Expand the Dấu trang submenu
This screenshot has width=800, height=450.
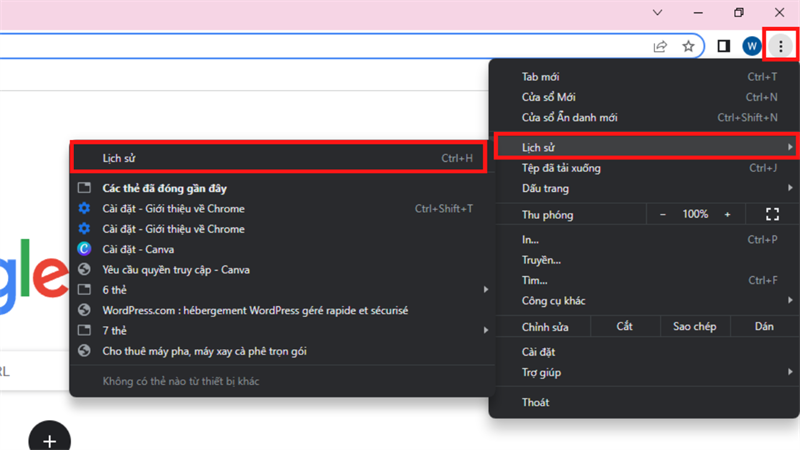(644, 188)
